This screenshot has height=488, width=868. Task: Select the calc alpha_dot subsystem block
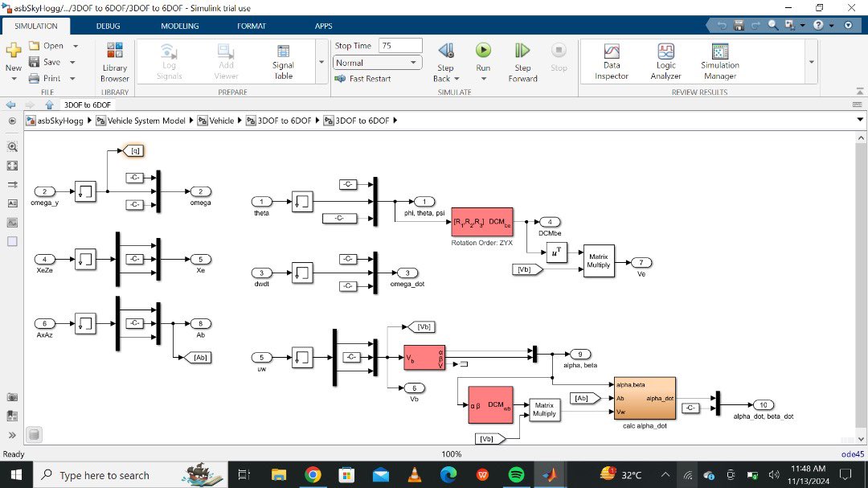[645, 398]
